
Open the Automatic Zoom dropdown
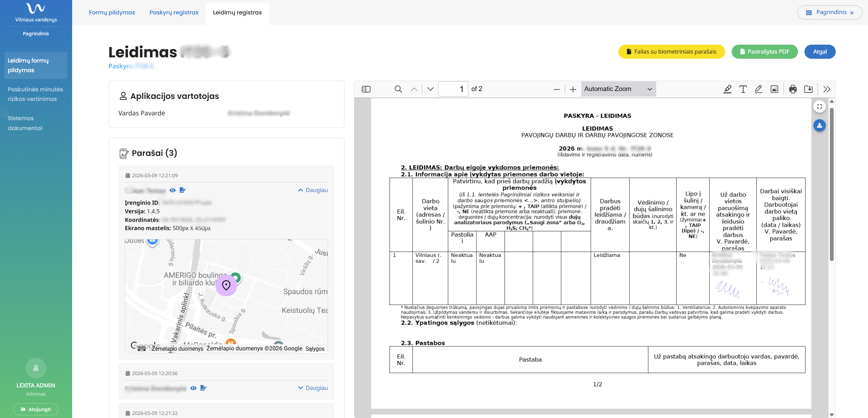[618, 89]
